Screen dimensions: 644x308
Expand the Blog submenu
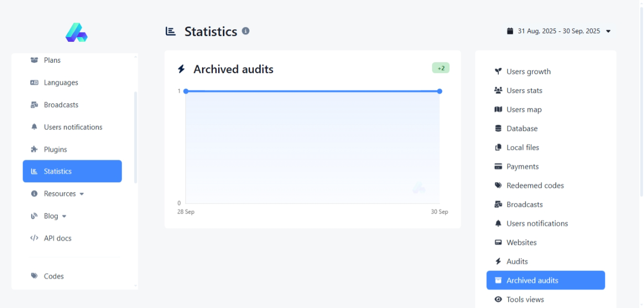55,216
